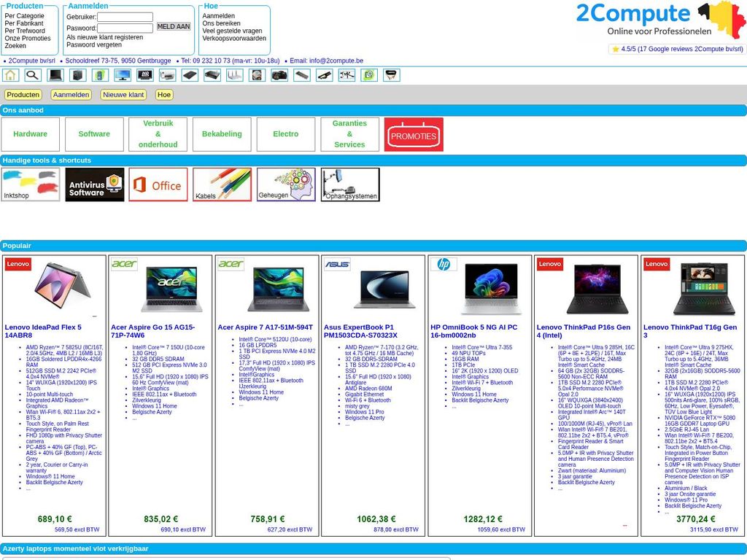Open the hard disk category icon

coord(257,75)
